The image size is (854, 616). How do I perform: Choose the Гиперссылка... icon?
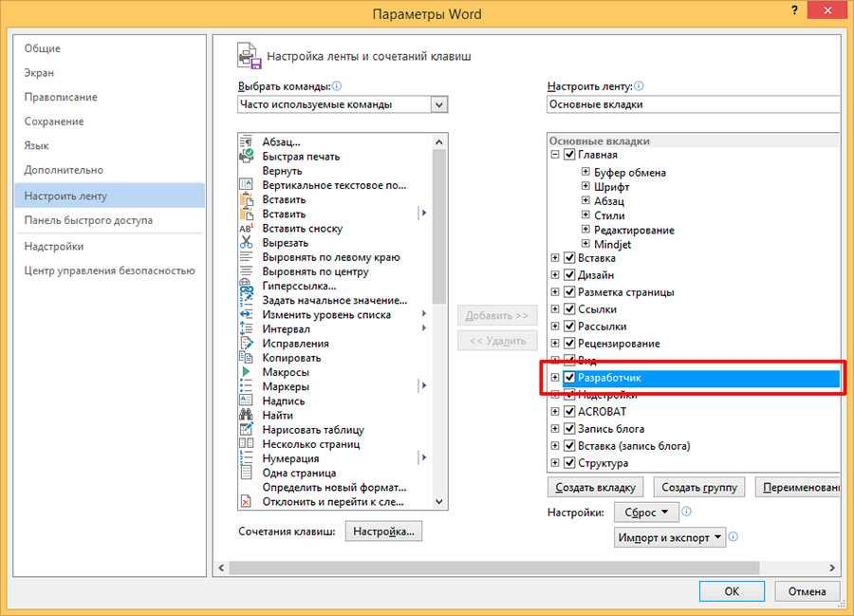[246, 286]
